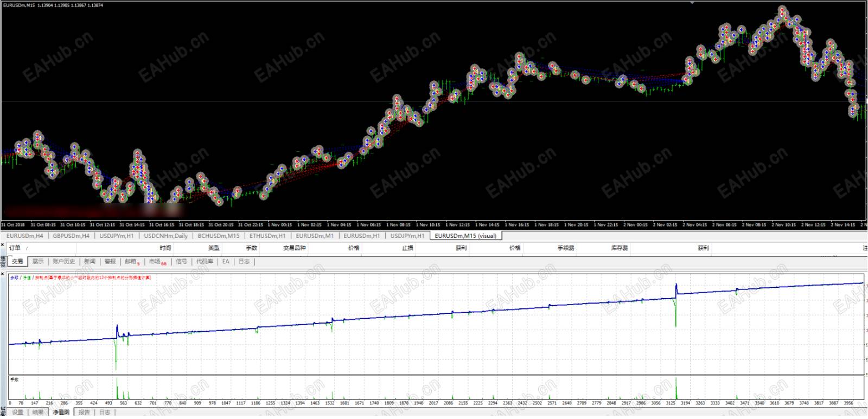The width and height of the screenshot is (868, 419).
Task: Open the 警报 terminal tab
Action: [110, 261]
